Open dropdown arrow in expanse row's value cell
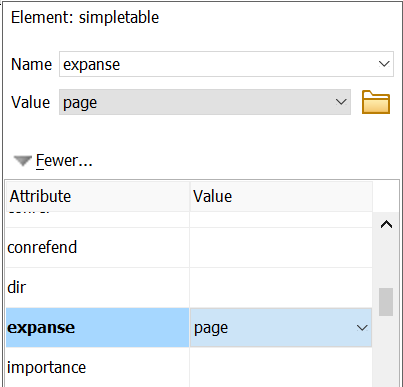Screen dimensions: 403x387 tap(362, 328)
